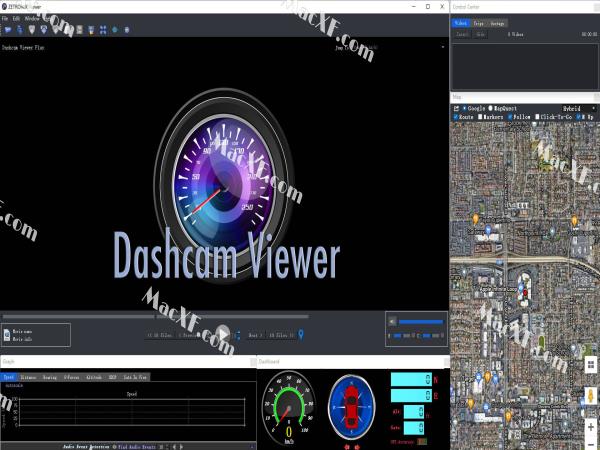Go to the Next file button
600x450 pixels.
pos(255,335)
